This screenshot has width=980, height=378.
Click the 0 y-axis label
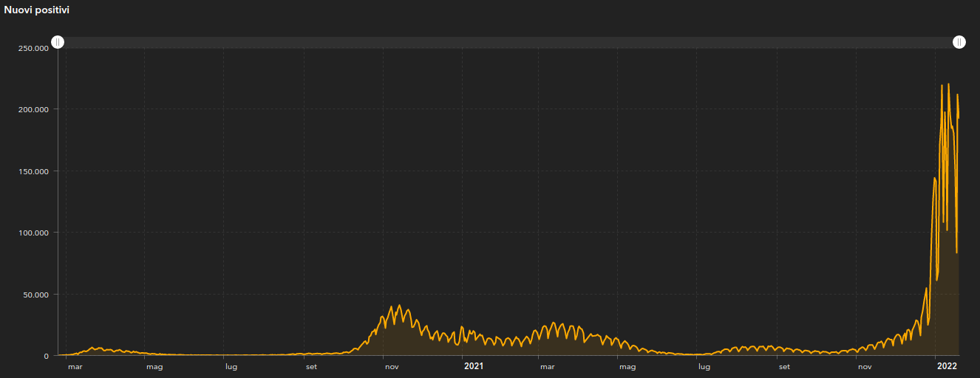46,356
